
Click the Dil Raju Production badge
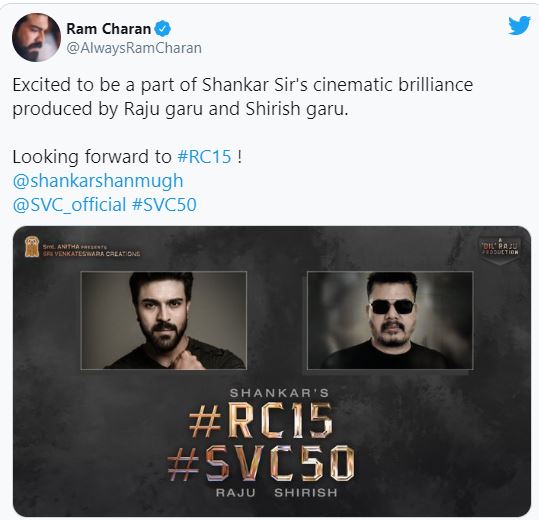(x=500, y=249)
